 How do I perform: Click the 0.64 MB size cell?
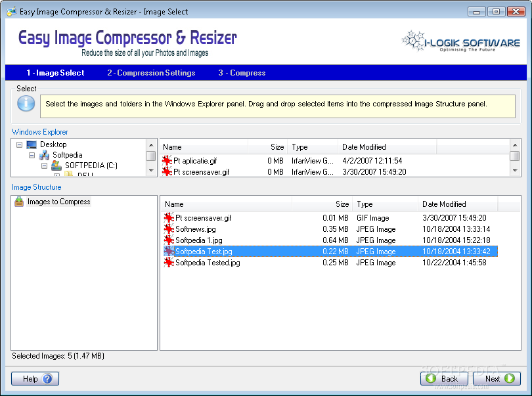click(x=336, y=240)
